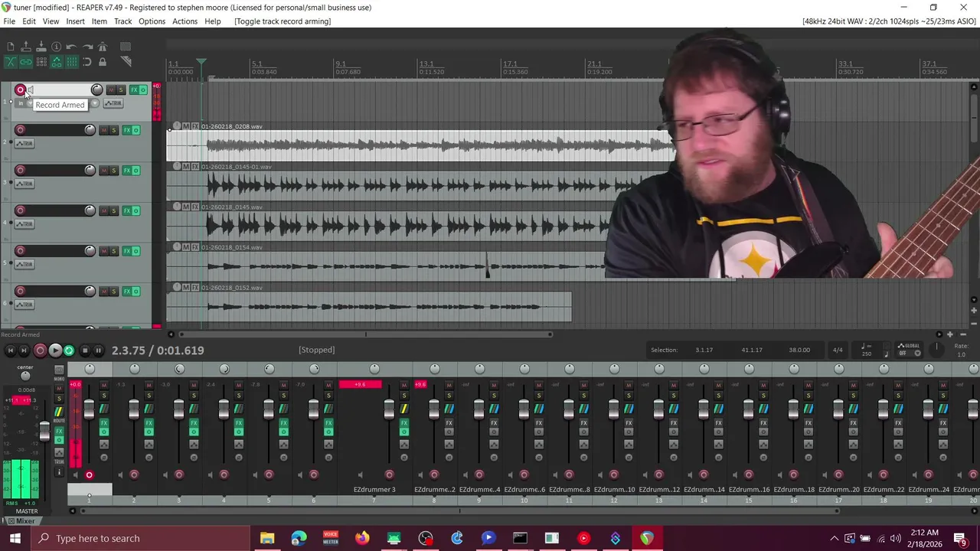The width and height of the screenshot is (980, 551).
Task: Click the Windows Start button
Action: coord(15,538)
